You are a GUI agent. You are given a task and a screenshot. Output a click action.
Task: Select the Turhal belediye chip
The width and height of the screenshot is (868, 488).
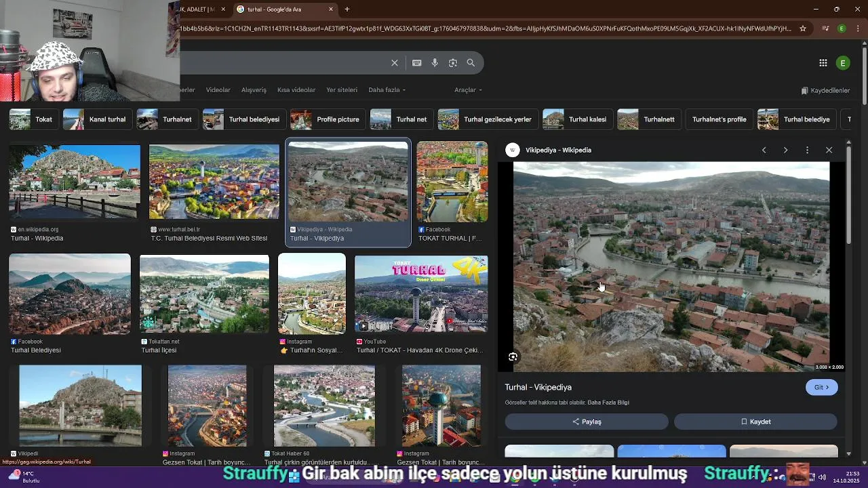point(795,119)
